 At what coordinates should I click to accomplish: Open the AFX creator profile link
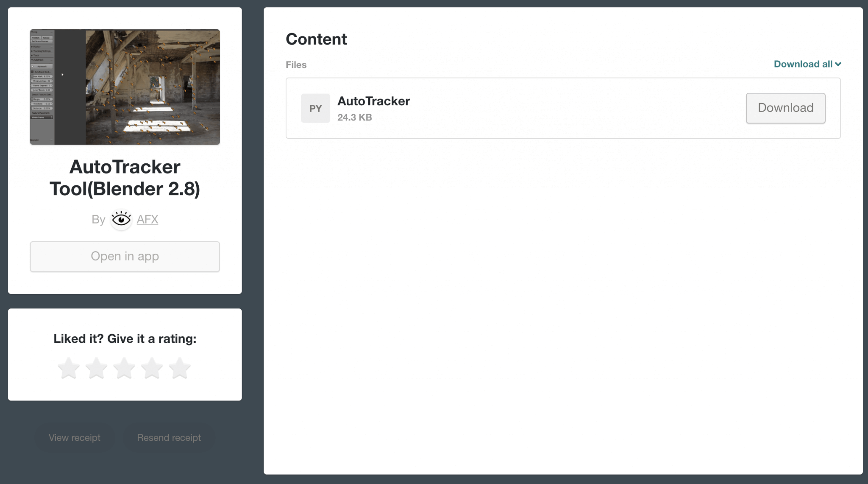[147, 220]
